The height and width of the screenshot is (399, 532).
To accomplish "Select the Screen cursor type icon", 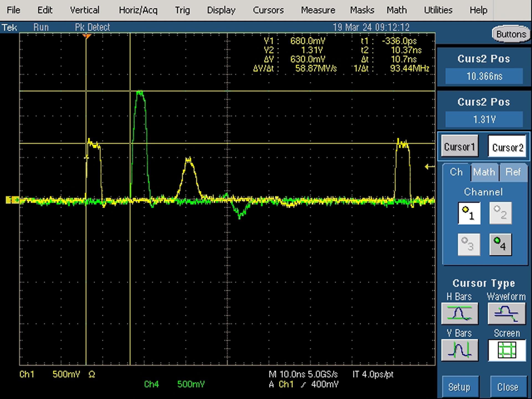I will pos(507,350).
